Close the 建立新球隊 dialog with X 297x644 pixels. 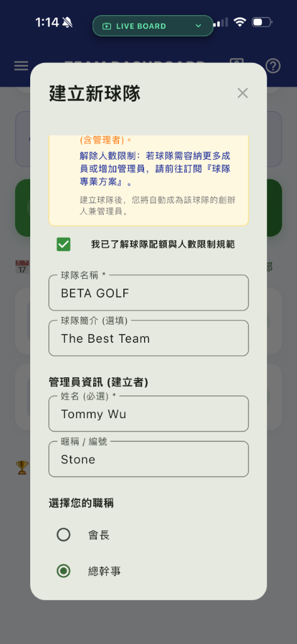coord(243,93)
